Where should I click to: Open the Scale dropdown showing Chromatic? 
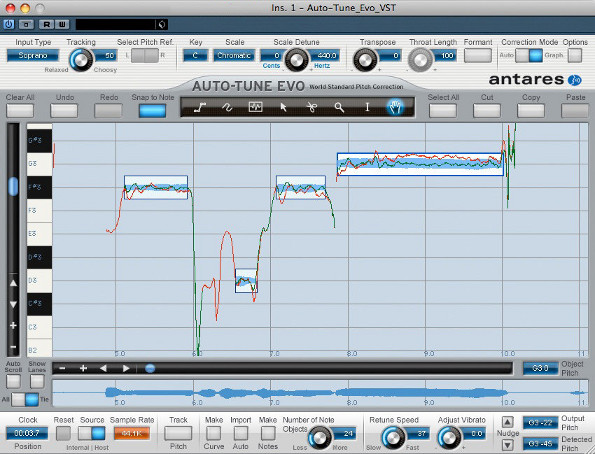tap(234, 55)
